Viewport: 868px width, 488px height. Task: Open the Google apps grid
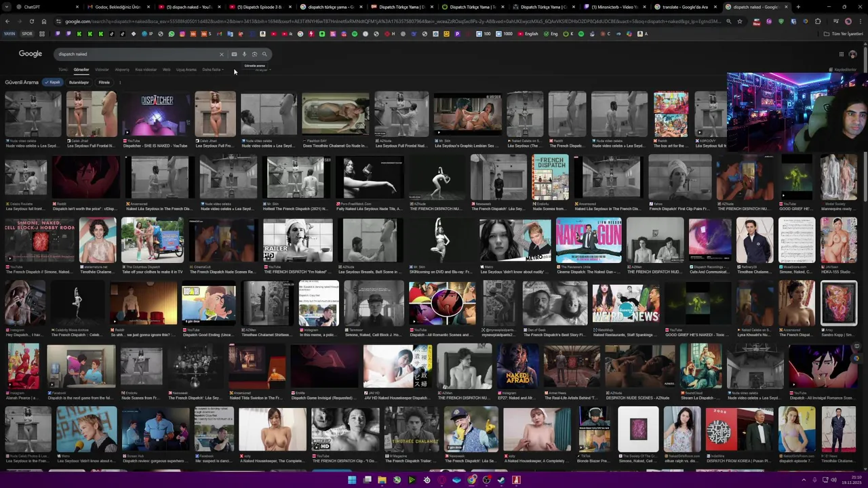coord(841,54)
